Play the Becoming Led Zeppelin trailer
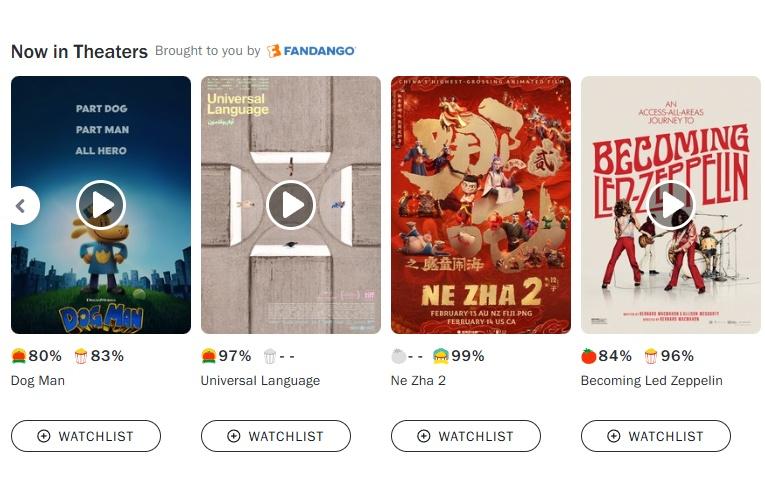This screenshot has width=765, height=484. click(671, 205)
